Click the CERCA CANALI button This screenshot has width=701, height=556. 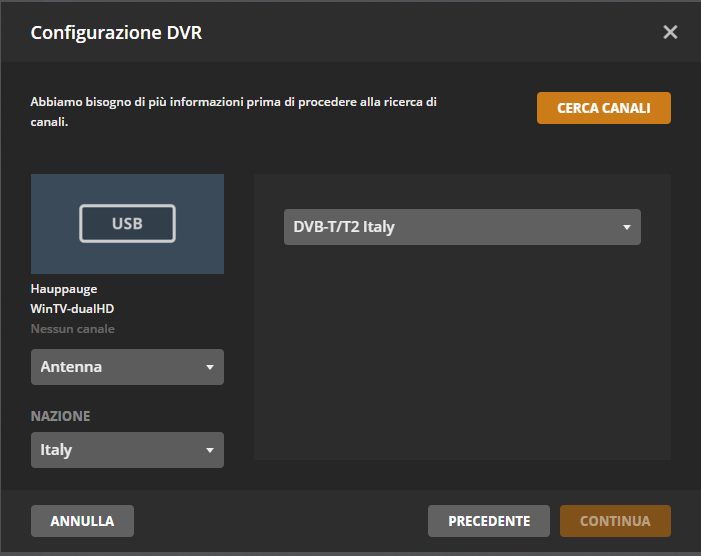click(x=604, y=108)
